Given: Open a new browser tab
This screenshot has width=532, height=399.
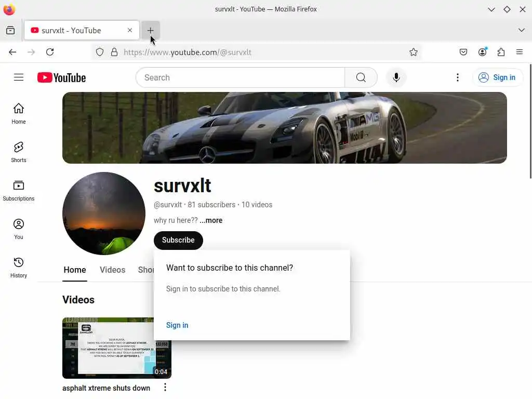Looking at the screenshot, I should click(150, 30).
